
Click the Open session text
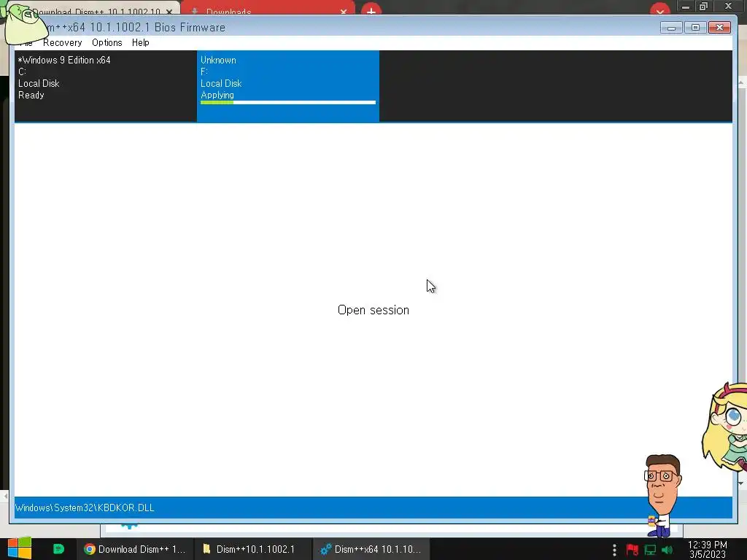click(x=373, y=310)
